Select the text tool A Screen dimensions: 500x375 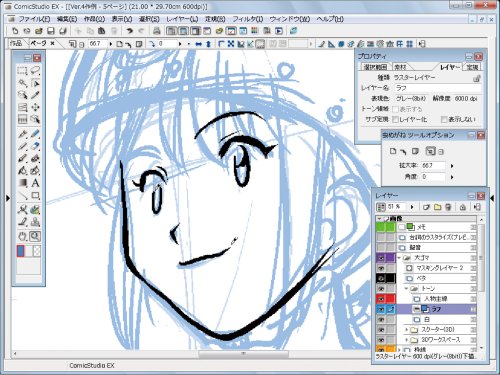click(x=35, y=183)
